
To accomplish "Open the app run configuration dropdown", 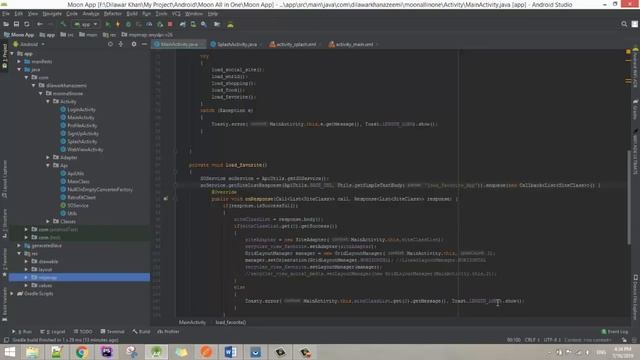I will click(x=86, y=24).
